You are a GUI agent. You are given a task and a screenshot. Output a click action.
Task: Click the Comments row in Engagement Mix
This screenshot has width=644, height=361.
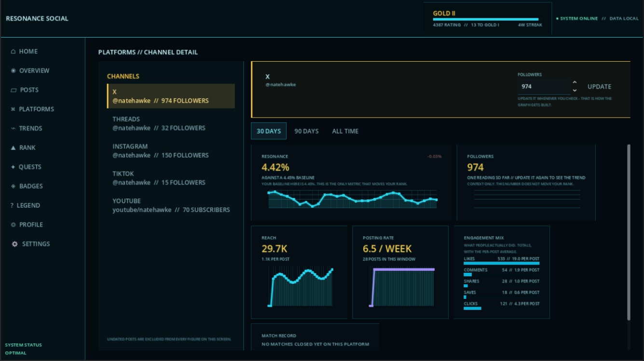(x=502, y=272)
